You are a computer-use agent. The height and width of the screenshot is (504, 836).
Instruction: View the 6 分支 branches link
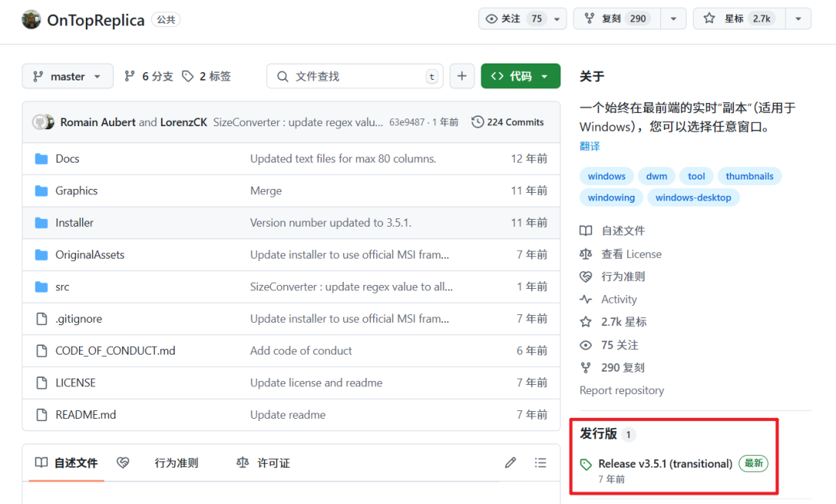(149, 77)
